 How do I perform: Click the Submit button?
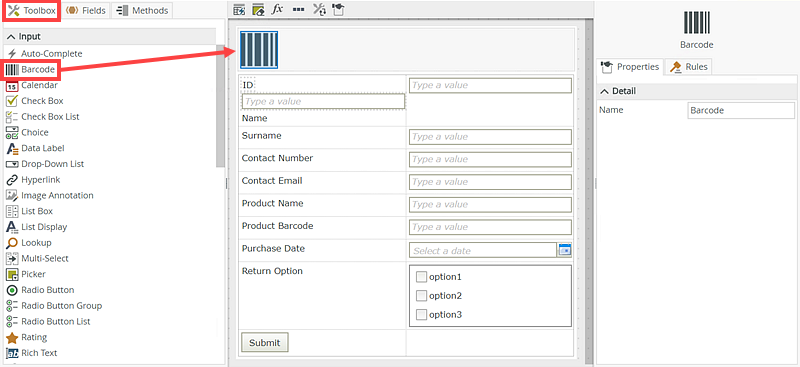click(x=265, y=342)
